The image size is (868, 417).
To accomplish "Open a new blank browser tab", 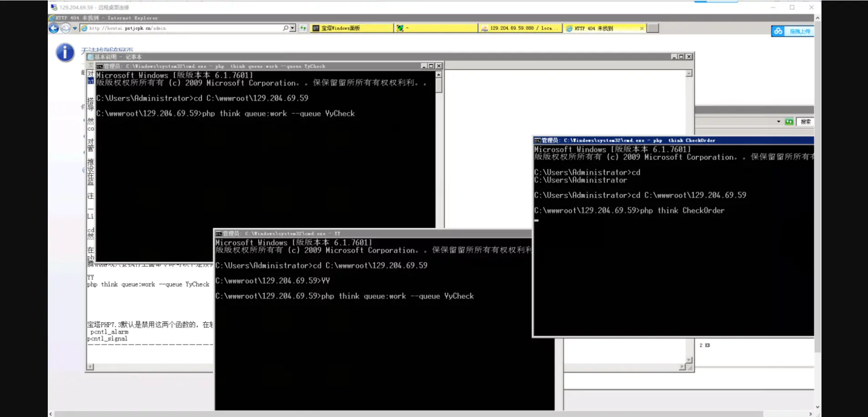I will pos(653,28).
